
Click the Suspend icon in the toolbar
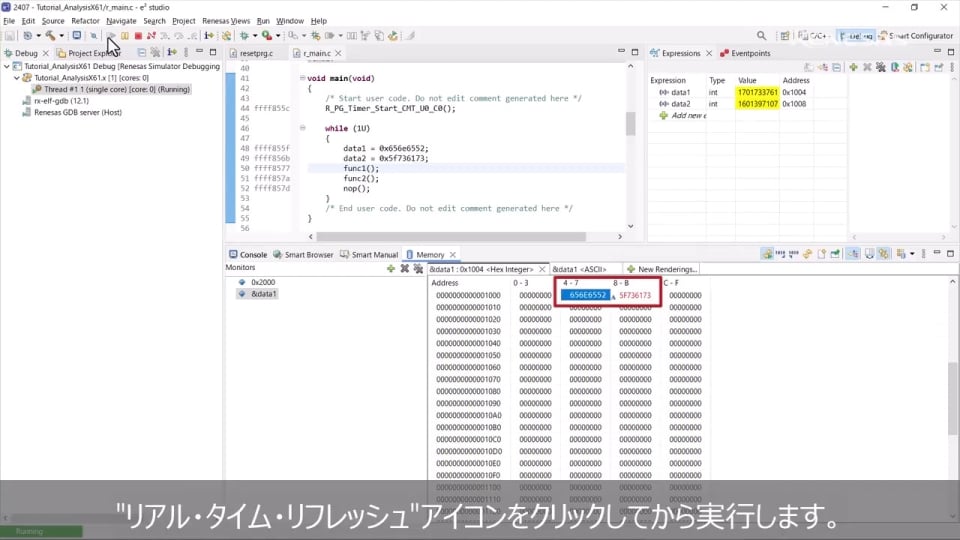click(x=124, y=36)
